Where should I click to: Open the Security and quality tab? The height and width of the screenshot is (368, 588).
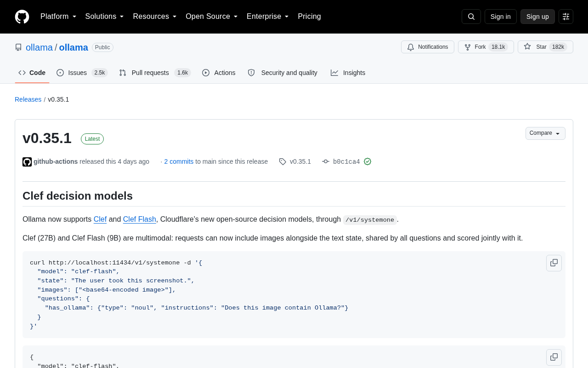(x=283, y=73)
